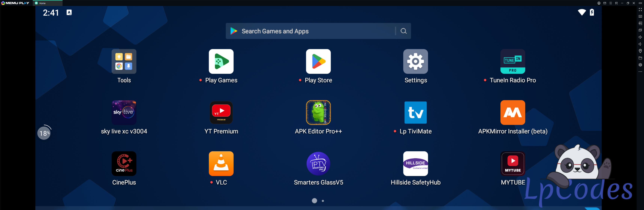Toggle MEmu fullscreen mode
The image size is (644, 210).
tap(640, 10)
